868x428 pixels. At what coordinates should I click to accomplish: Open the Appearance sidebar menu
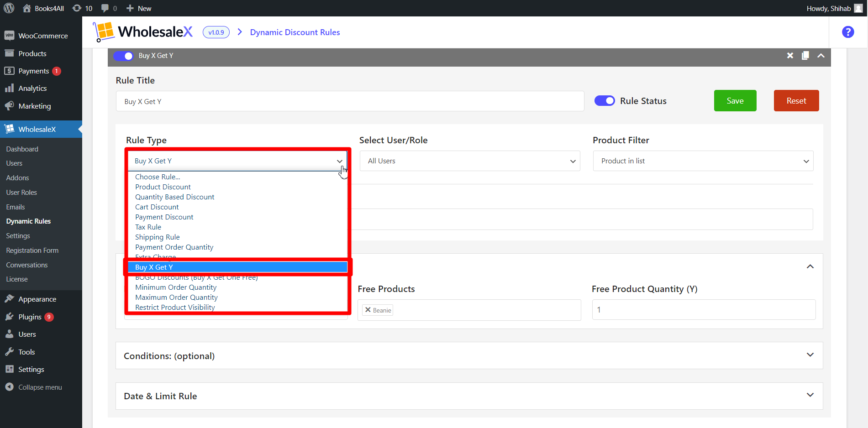[41, 299]
